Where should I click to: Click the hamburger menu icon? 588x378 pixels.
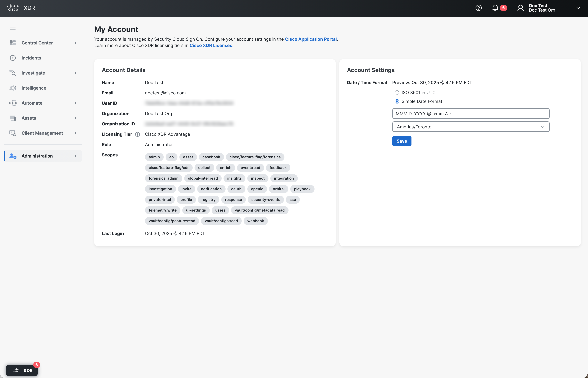coord(13,28)
